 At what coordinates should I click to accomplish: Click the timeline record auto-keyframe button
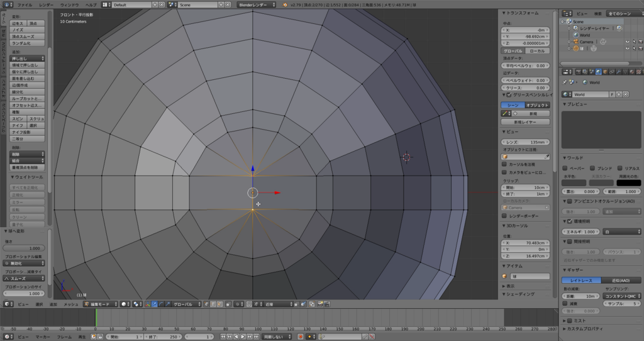click(x=301, y=337)
